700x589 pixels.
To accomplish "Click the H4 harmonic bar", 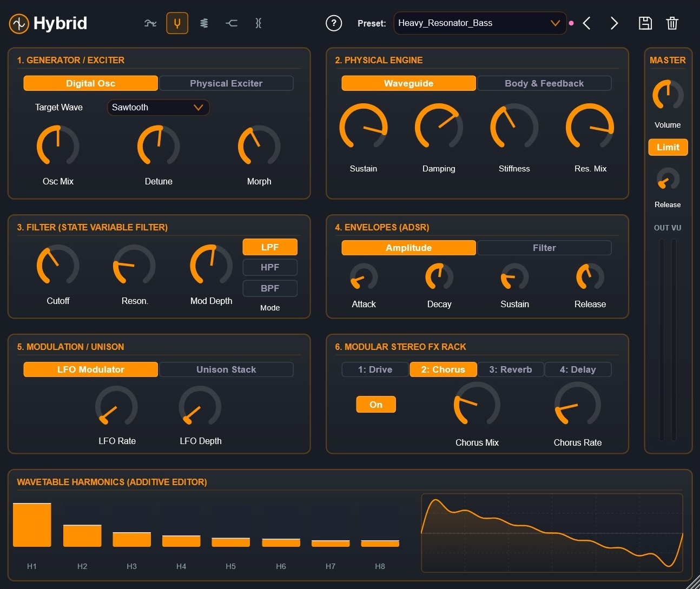I will pyautogui.click(x=181, y=541).
